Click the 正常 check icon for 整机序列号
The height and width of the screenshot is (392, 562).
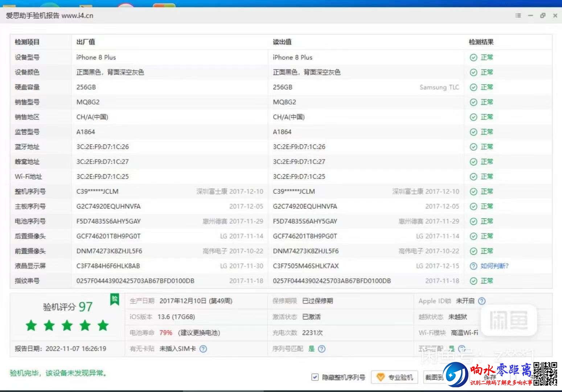(x=473, y=191)
